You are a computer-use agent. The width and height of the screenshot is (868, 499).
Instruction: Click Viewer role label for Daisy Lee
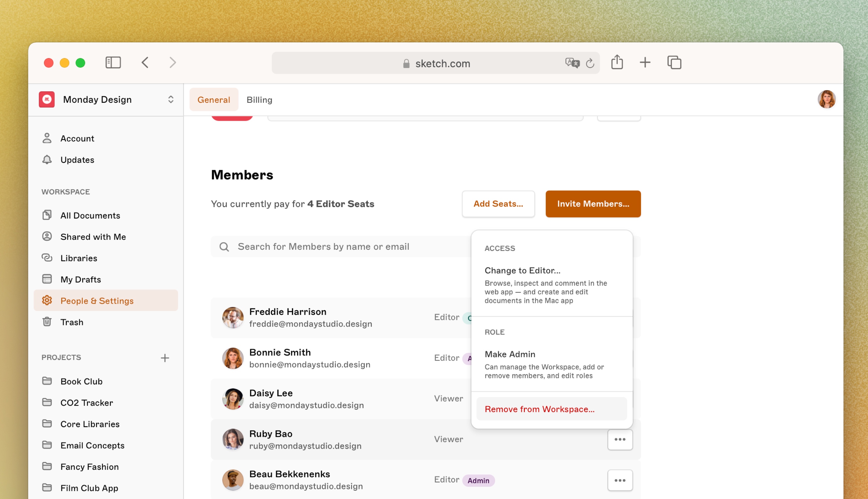[x=448, y=398]
